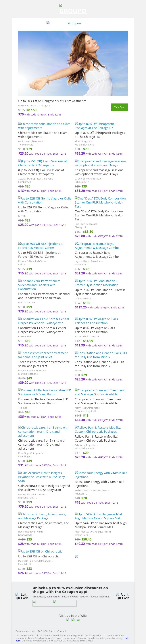Click the Left QR Code image

(22, 596)
